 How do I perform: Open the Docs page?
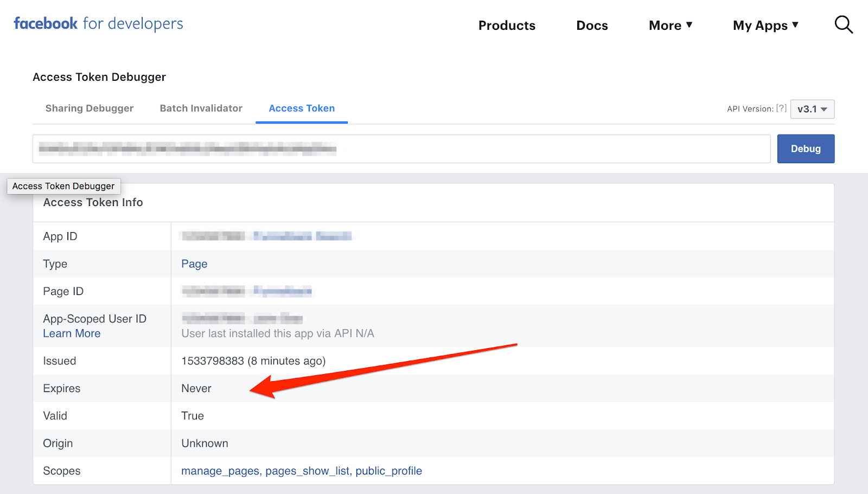(592, 25)
